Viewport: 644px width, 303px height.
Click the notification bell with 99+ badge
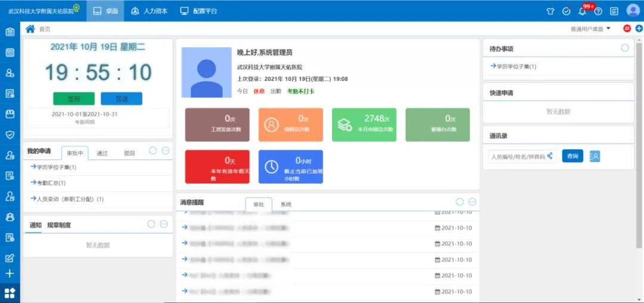pyautogui.click(x=583, y=11)
